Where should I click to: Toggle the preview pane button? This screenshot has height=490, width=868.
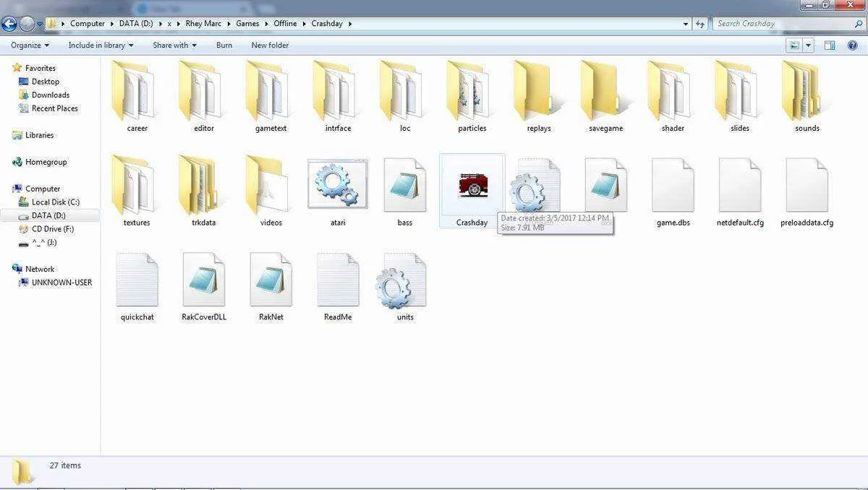[x=830, y=45]
